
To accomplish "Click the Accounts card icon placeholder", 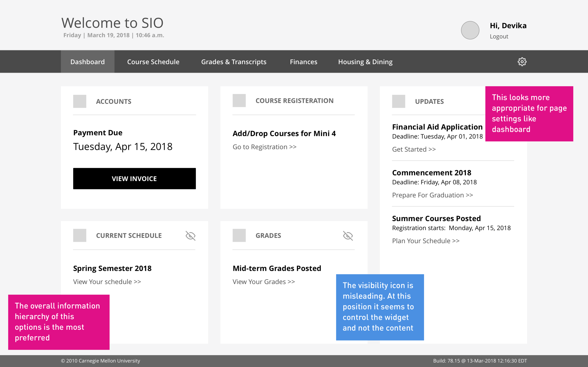I will point(80,101).
